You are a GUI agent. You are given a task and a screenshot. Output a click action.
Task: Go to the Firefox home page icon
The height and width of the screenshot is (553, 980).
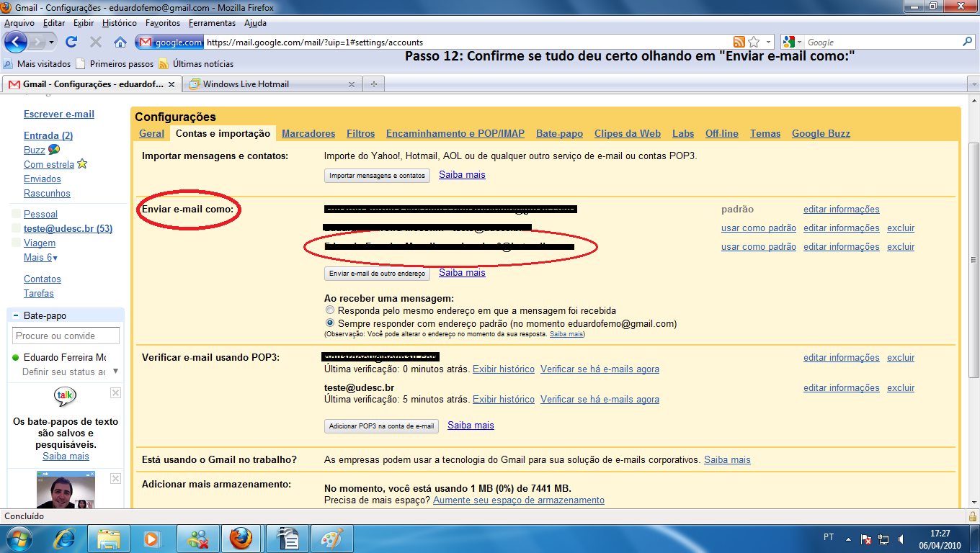(120, 42)
